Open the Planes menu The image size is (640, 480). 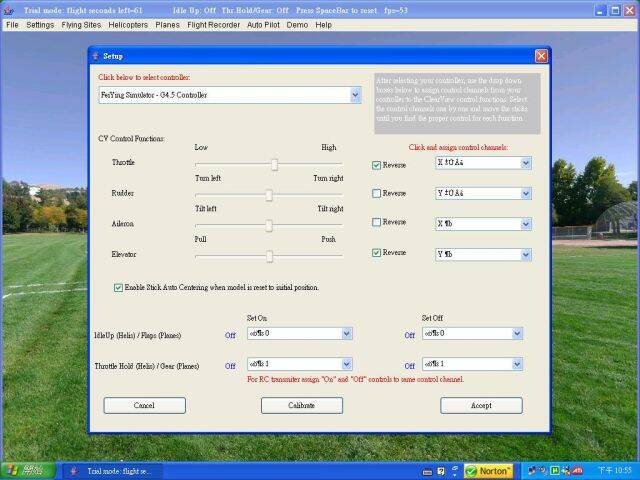(x=167, y=25)
